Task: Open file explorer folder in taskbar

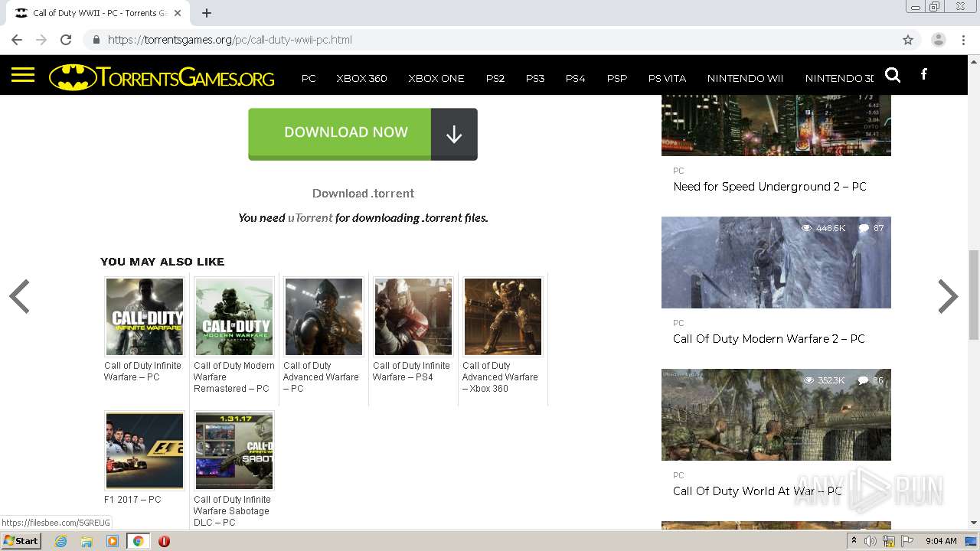Action: click(x=87, y=541)
